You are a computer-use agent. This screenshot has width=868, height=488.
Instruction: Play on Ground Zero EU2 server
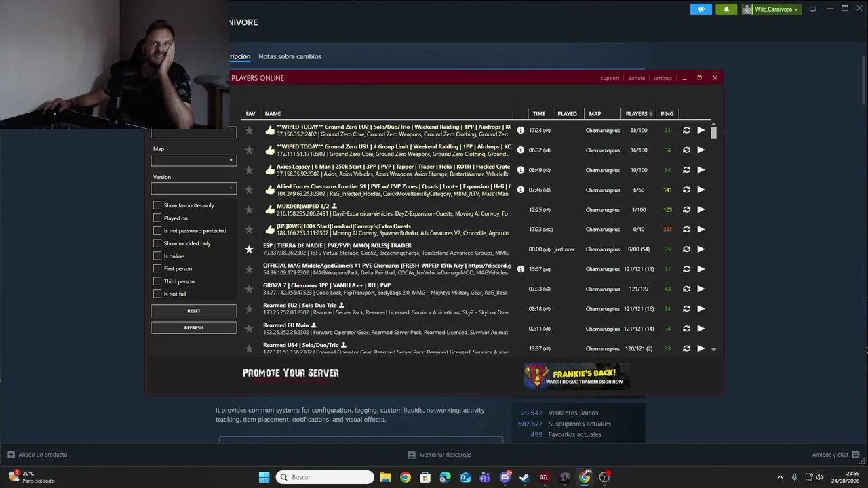coord(701,130)
